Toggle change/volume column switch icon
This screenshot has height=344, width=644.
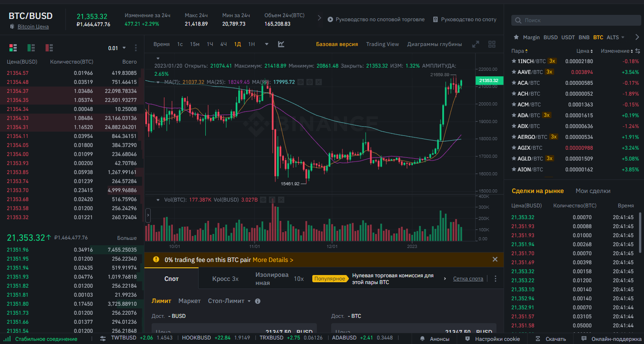(638, 51)
